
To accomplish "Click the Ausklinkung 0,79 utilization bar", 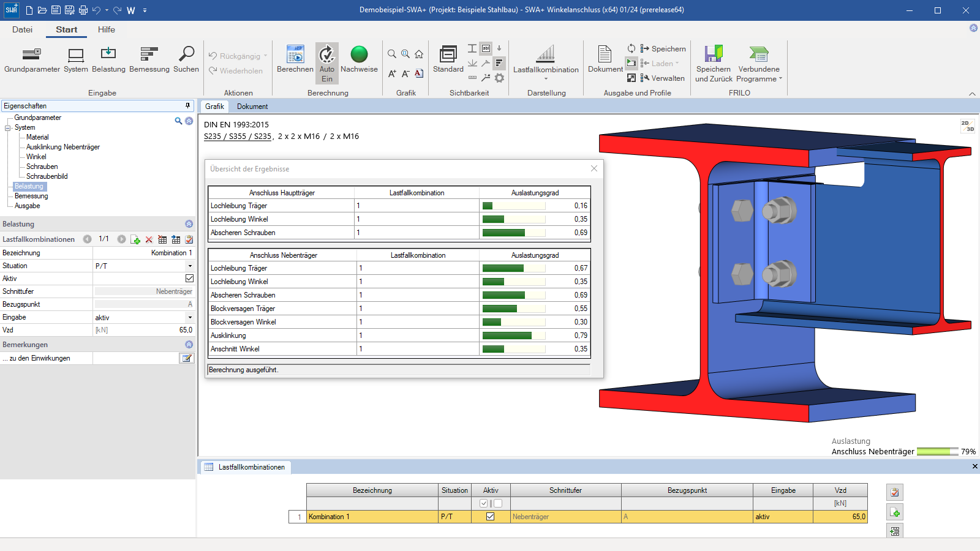I will [x=513, y=335].
